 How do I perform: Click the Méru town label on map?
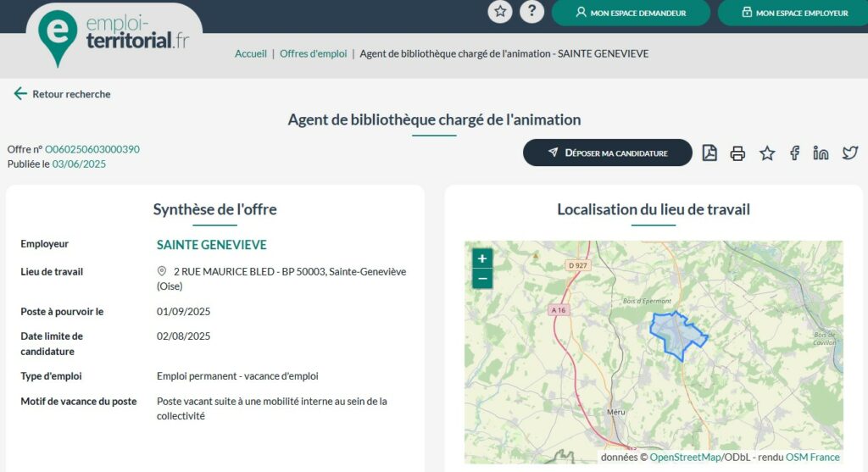pos(615,412)
